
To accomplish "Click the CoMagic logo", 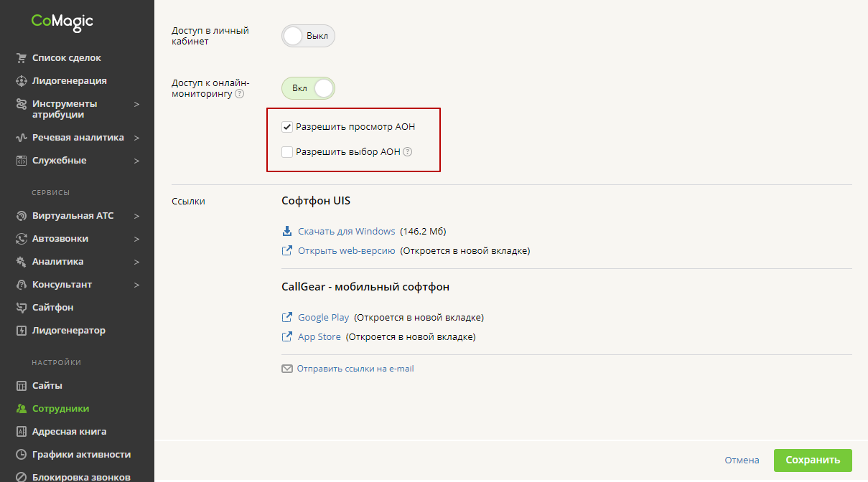I will [x=62, y=22].
